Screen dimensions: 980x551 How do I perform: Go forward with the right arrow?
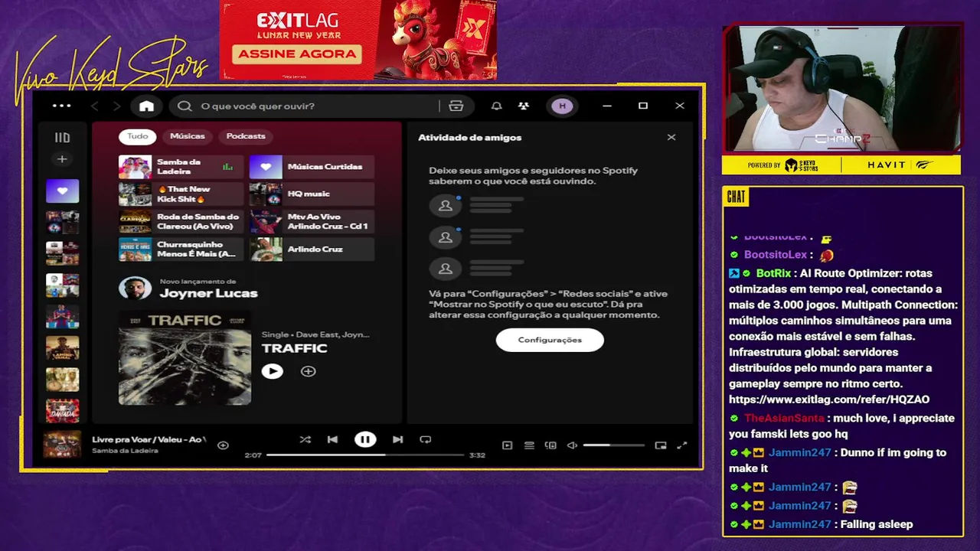116,106
